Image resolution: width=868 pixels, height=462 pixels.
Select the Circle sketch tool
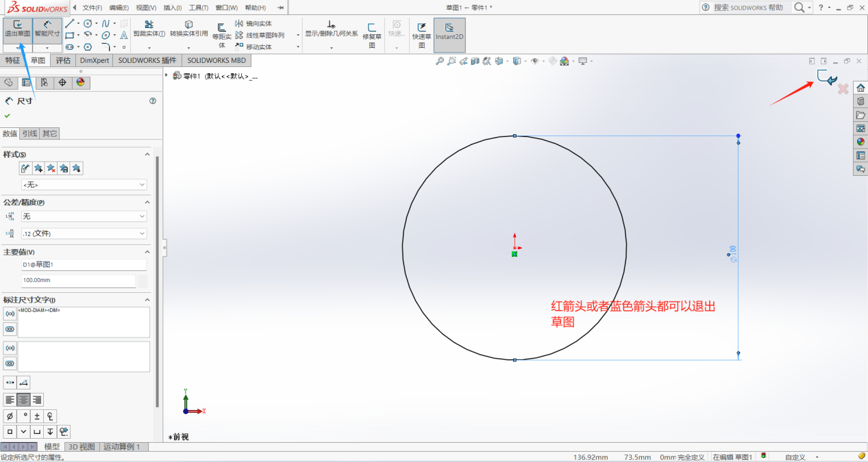coord(88,23)
